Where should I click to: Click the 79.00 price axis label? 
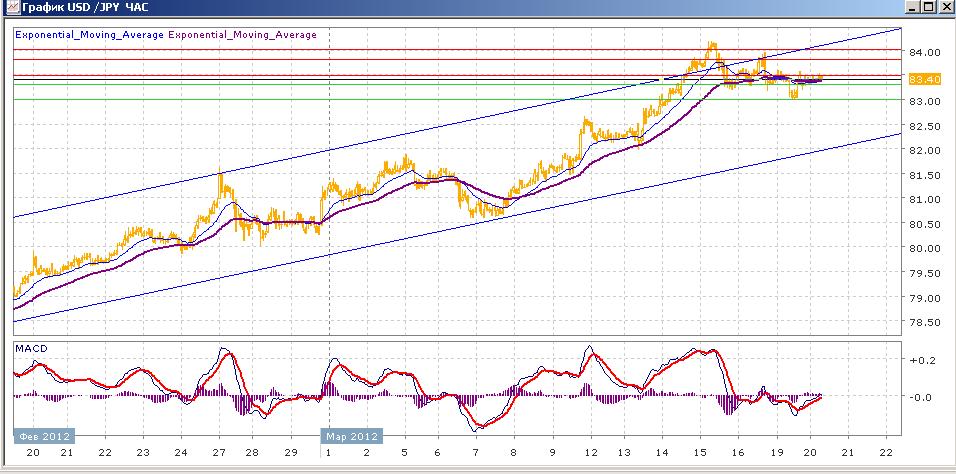(925, 298)
